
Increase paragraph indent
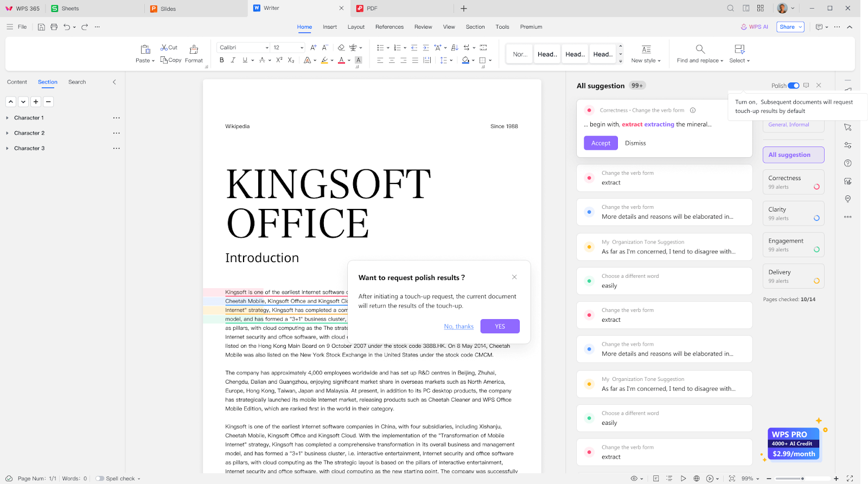pyautogui.click(x=426, y=48)
